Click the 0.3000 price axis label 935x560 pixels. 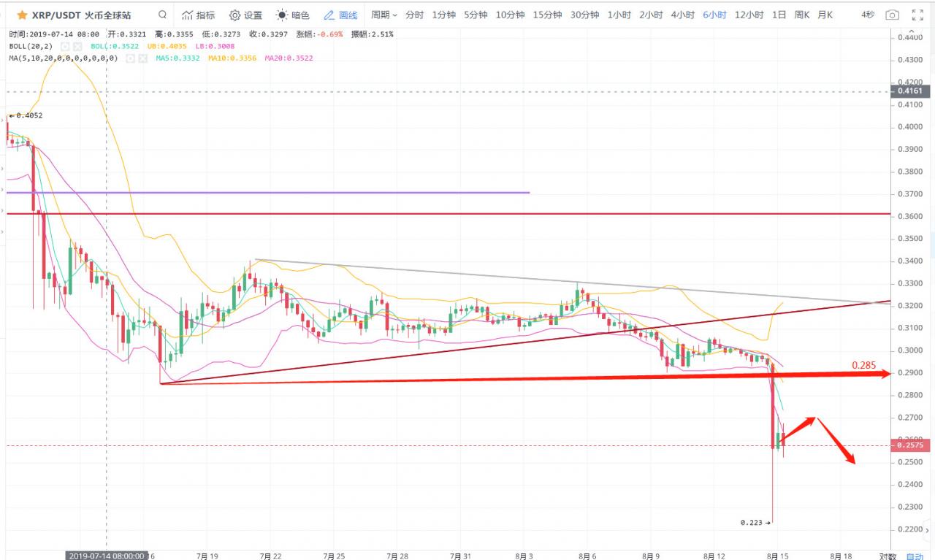[x=910, y=350]
